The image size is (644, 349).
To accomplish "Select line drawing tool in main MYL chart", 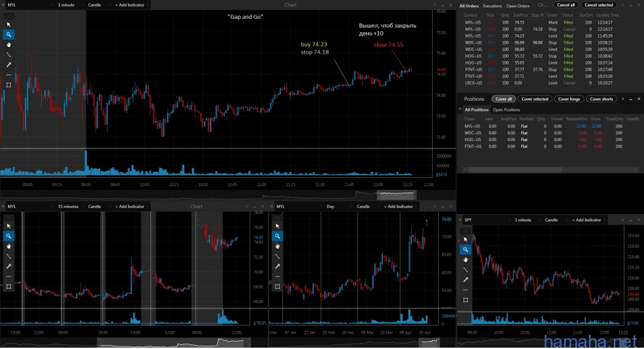I will click(9, 54).
